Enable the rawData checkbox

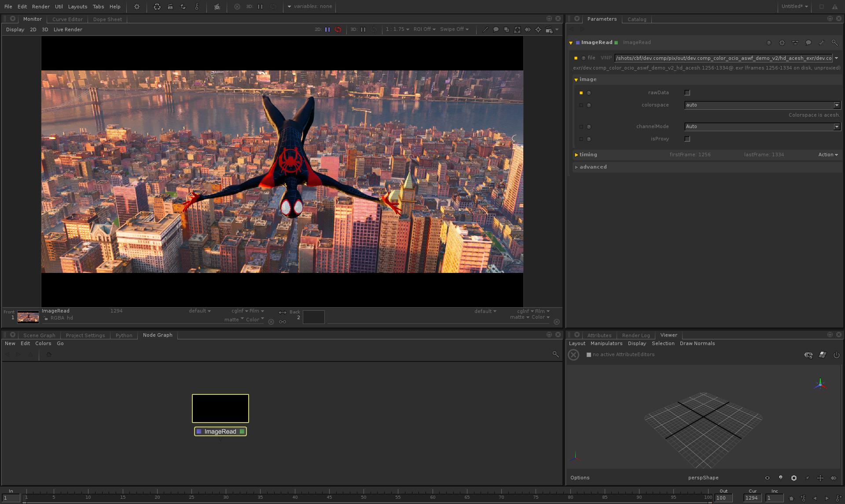687,93
